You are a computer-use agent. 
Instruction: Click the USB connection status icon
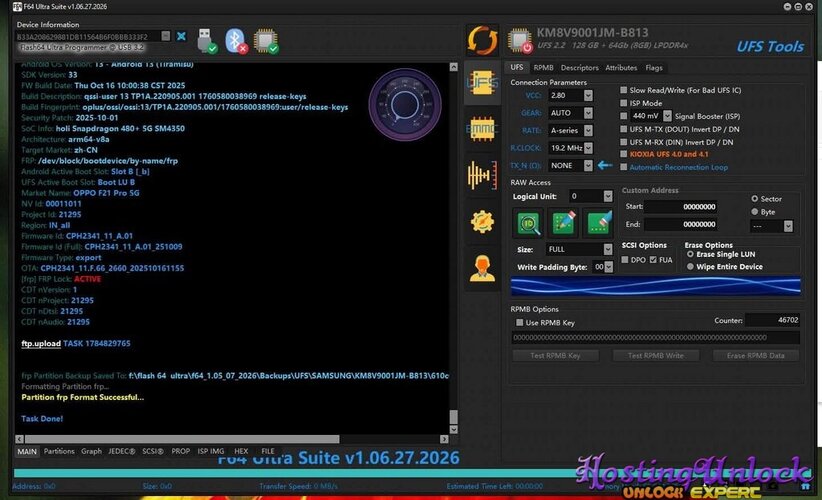(x=207, y=41)
